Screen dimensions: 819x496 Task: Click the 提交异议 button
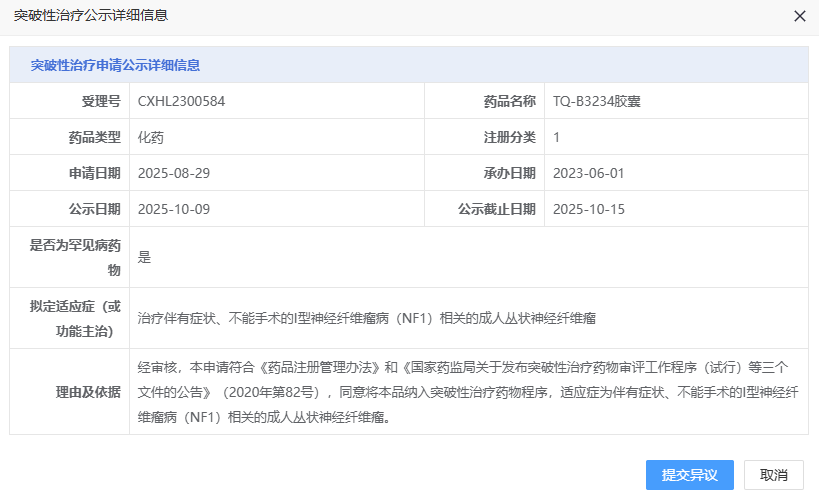(x=690, y=475)
